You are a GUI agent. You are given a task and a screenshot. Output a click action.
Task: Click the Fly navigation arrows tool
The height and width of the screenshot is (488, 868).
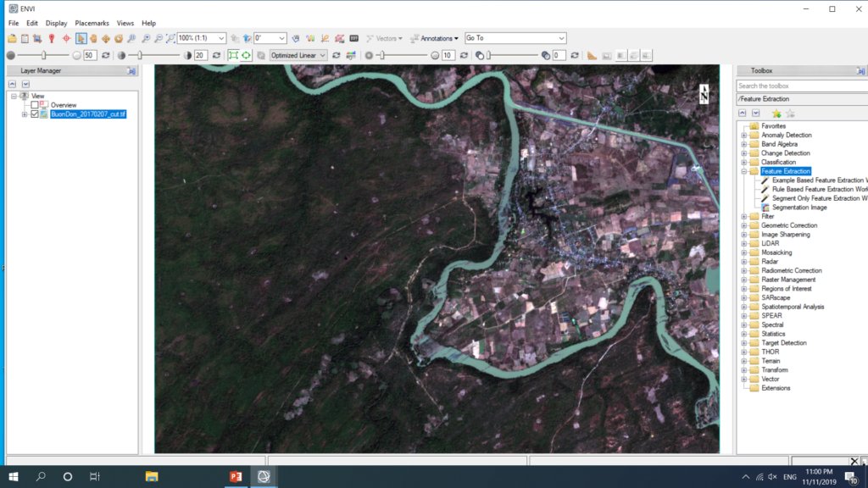pos(106,38)
